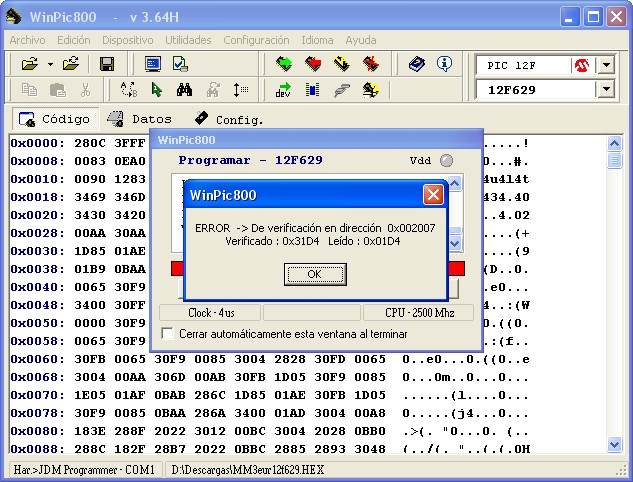Screen dimensions: 633x482
Task: Click hex value 280C in row 0x0000
Action: (x=90, y=143)
